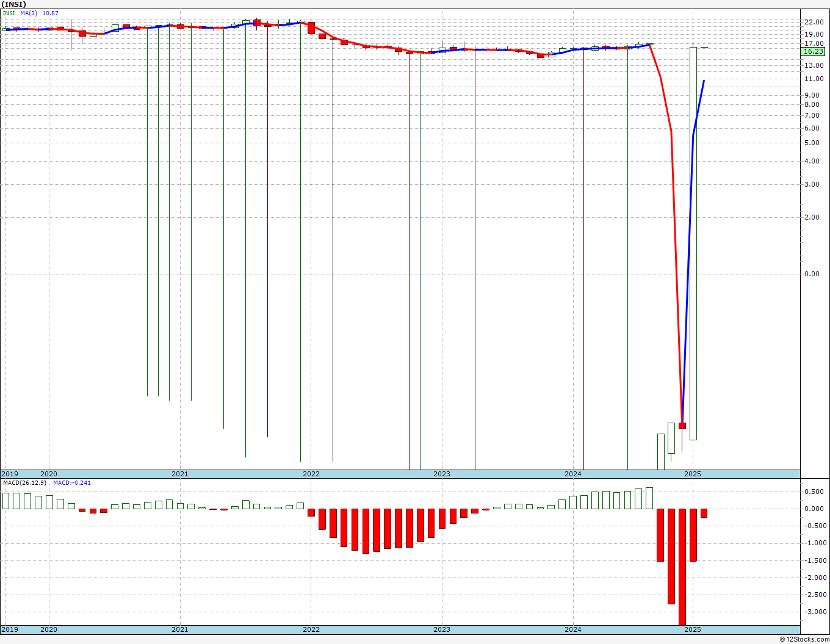Select 2020 on the price chart time axis
This screenshot has height=644, width=830.
tap(49, 474)
